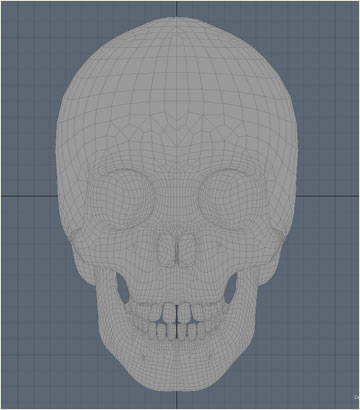Click the viewport origin where axis lines cross
This screenshot has height=410, width=360.
pos(177,196)
